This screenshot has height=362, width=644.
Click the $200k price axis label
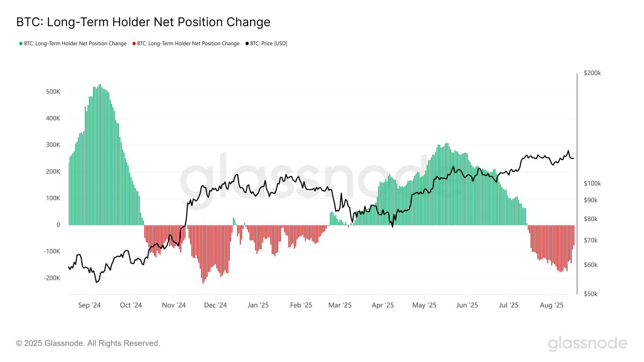592,73
